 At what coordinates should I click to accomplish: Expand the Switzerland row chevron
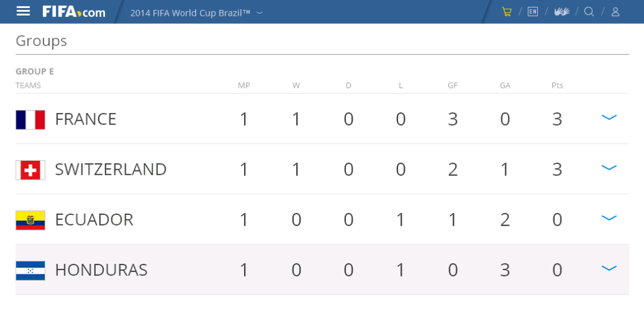pyautogui.click(x=609, y=168)
